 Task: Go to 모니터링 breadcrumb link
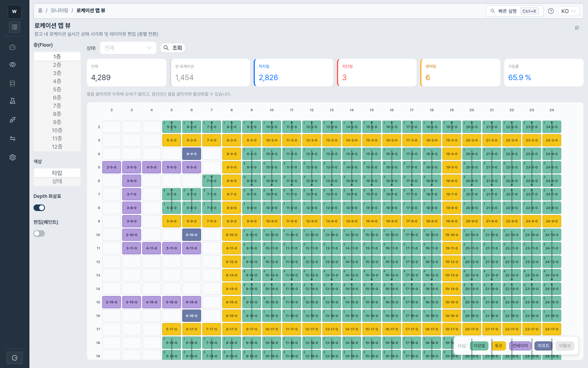coord(59,11)
